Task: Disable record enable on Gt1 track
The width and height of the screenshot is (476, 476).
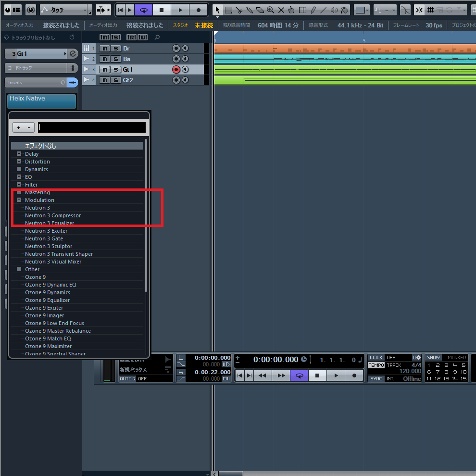Action: pyautogui.click(x=176, y=70)
